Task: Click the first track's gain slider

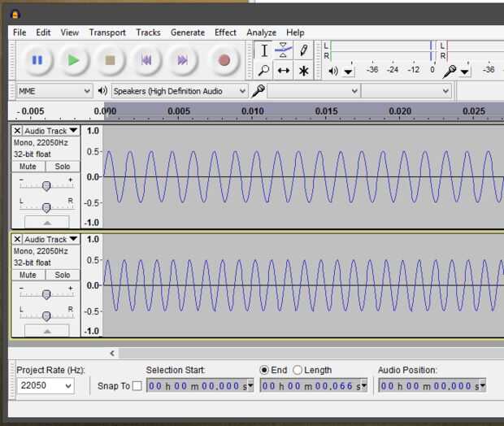Action: [x=46, y=185]
